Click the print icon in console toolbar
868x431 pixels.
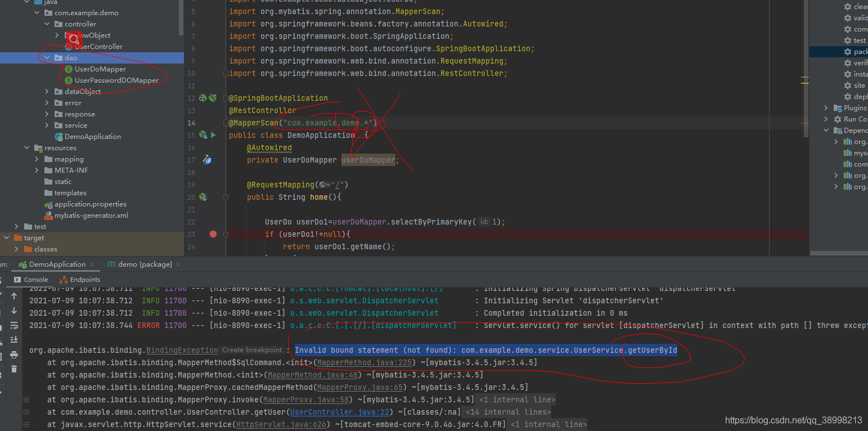(14, 354)
